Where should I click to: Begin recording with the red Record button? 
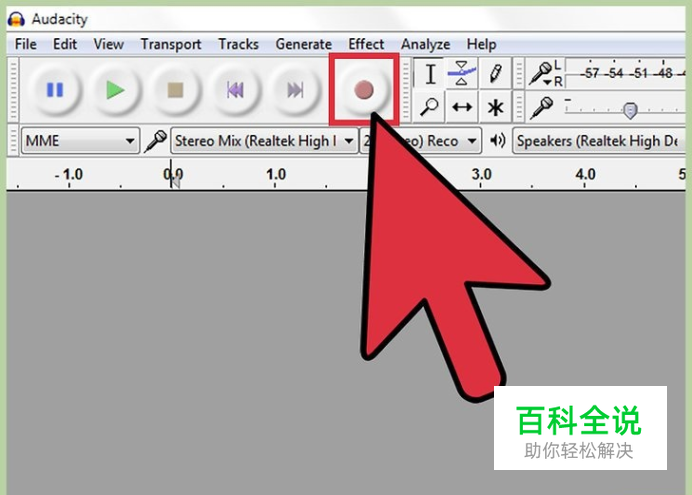(364, 90)
